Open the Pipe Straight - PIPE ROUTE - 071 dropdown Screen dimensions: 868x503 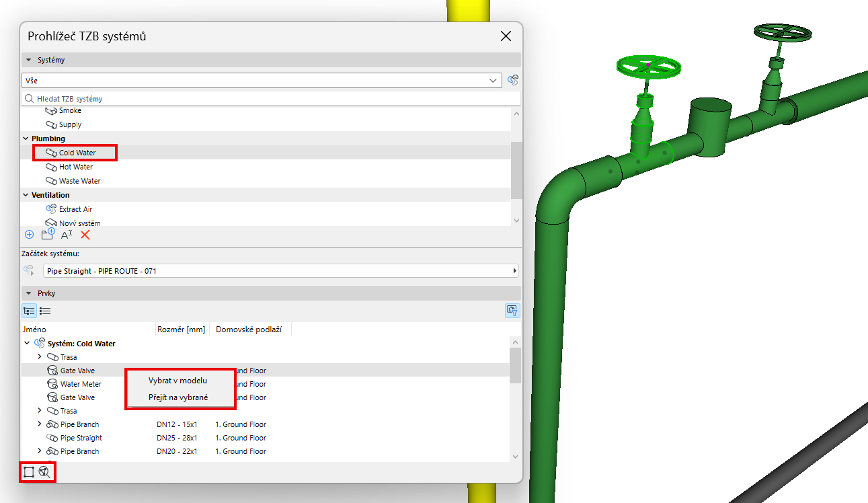[281, 270]
